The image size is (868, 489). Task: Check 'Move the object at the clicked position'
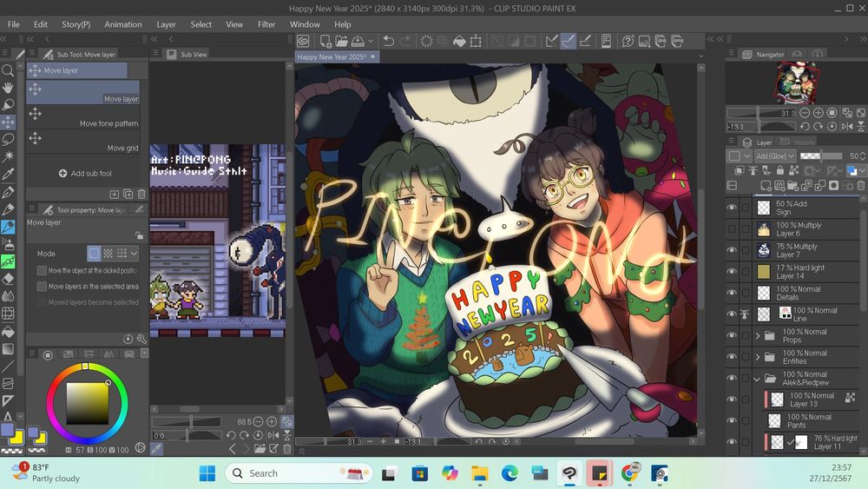(42, 270)
